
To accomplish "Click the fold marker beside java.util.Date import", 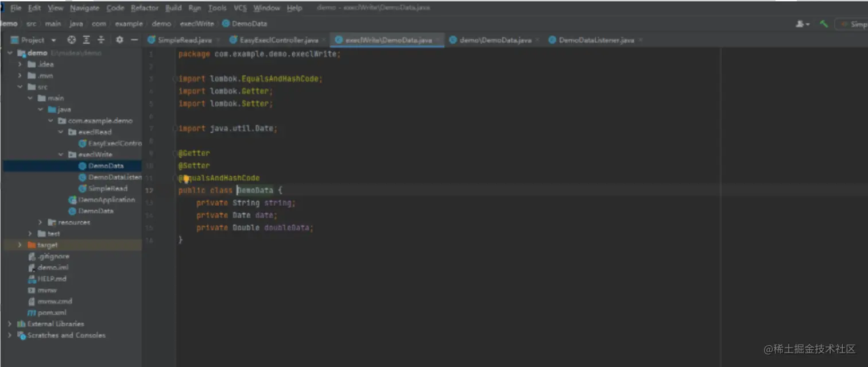I will pyautogui.click(x=175, y=129).
